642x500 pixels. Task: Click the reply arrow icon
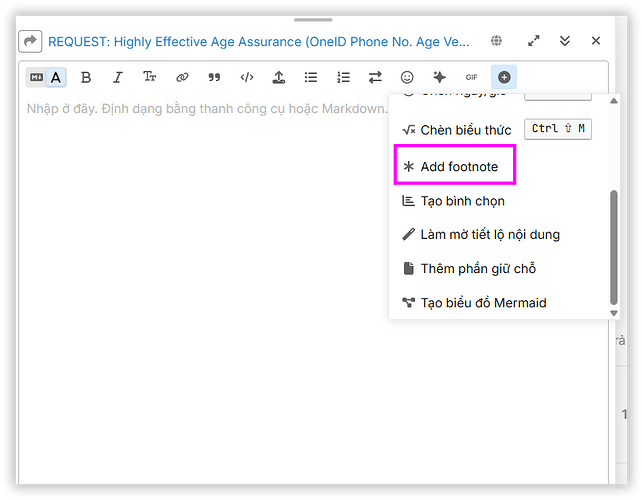[30, 41]
